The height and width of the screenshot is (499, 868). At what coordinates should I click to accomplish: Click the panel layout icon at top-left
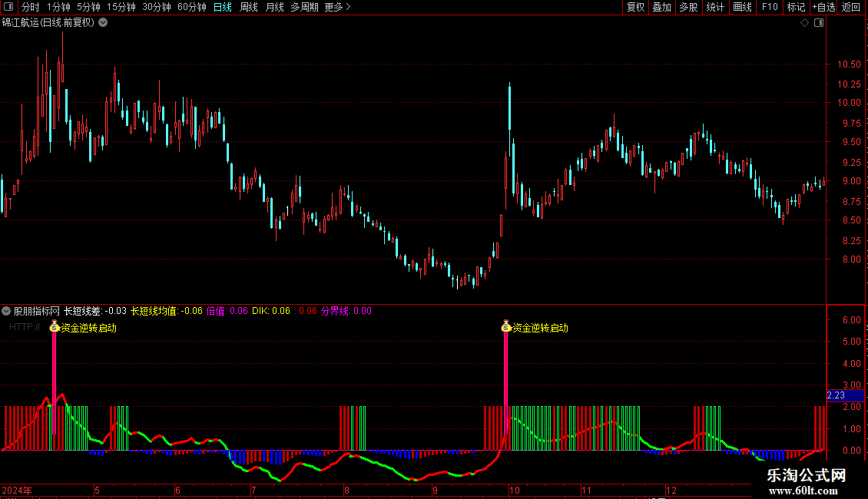[8, 7]
